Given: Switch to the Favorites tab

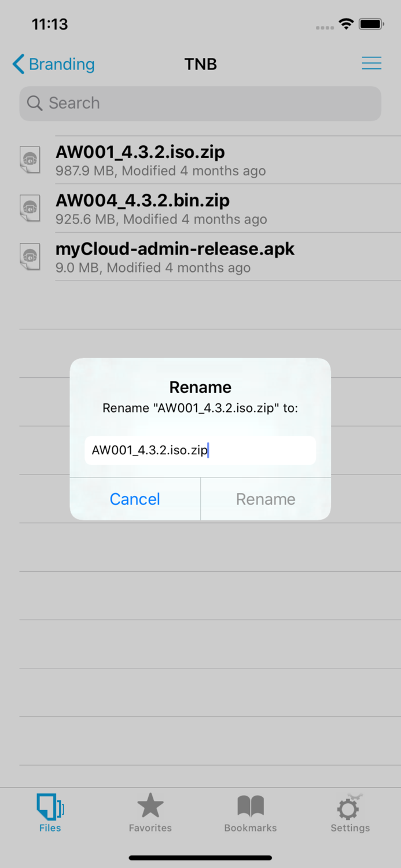Looking at the screenshot, I should [x=150, y=812].
